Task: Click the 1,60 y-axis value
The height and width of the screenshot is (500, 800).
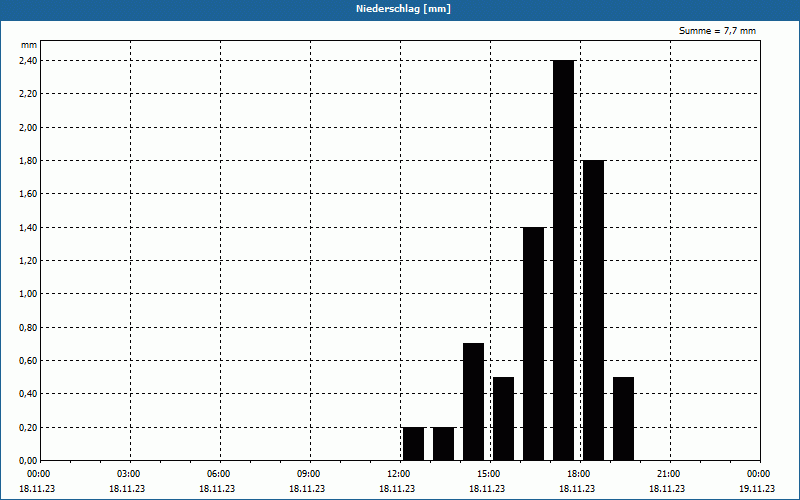Action: click(x=28, y=194)
